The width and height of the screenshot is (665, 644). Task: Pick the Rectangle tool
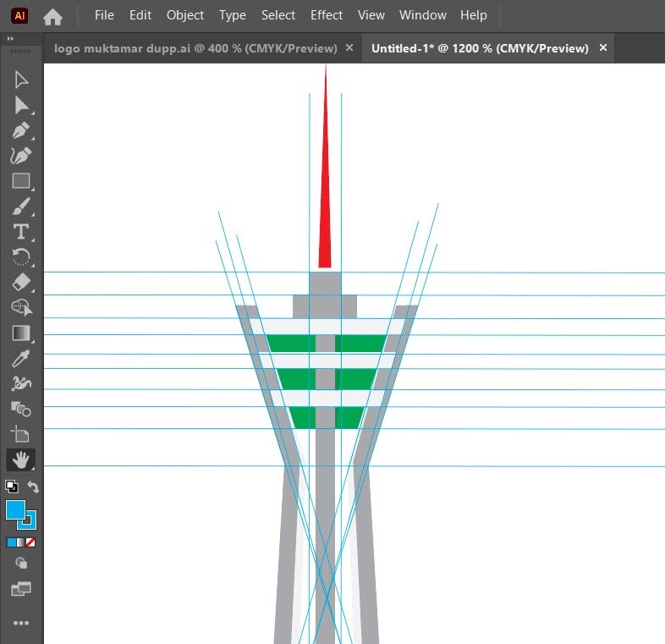coord(21,181)
